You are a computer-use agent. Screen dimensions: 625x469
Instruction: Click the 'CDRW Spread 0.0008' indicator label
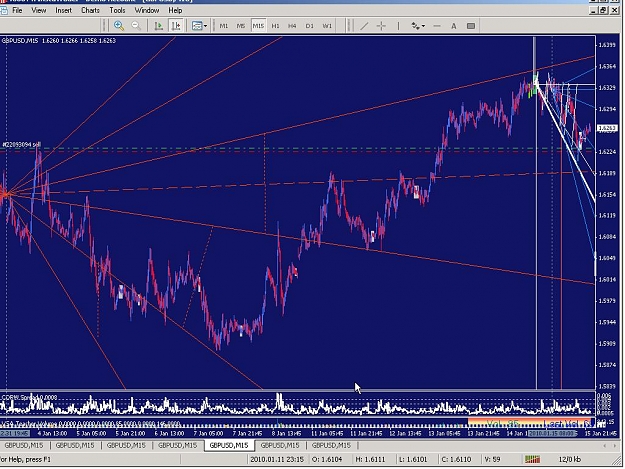[29, 397]
